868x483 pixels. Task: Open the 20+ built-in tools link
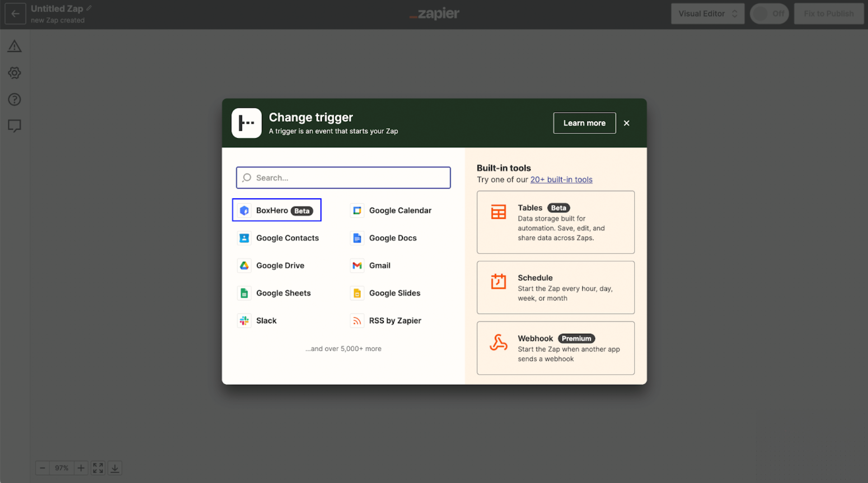(x=561, y=179)
